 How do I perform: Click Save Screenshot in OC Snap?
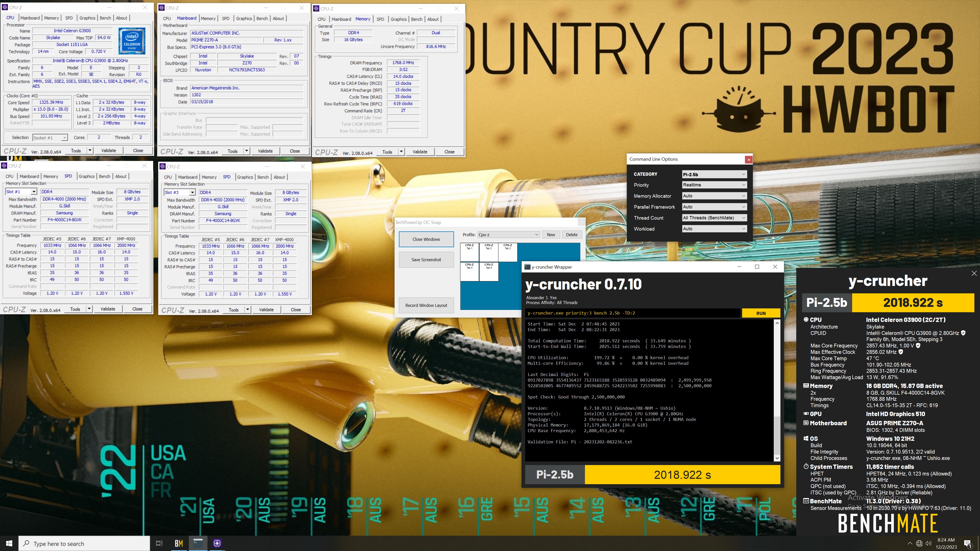click(x=426, y=260)
